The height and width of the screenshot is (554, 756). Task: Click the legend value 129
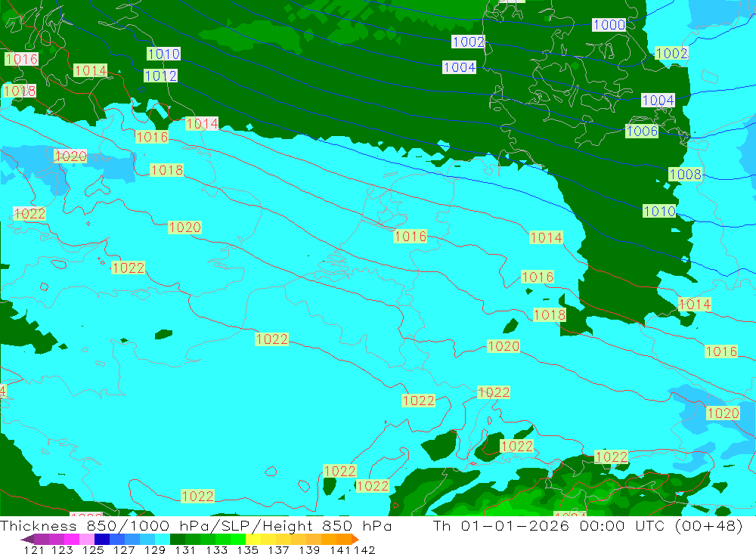tap(155, 549)
